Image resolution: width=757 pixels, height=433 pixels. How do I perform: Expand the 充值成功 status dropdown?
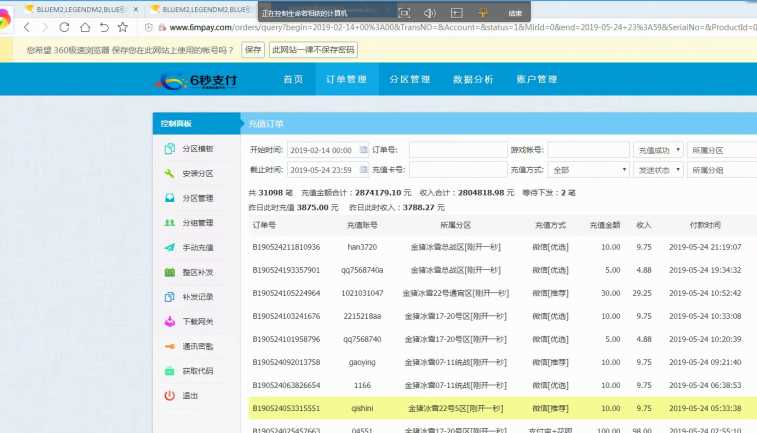tap(658, 150)
